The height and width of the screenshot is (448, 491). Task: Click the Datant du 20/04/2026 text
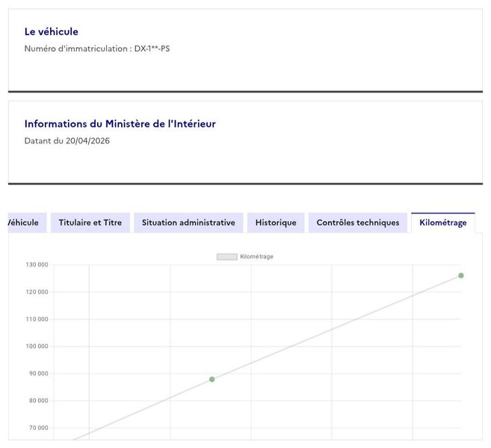tap(67, 141)
